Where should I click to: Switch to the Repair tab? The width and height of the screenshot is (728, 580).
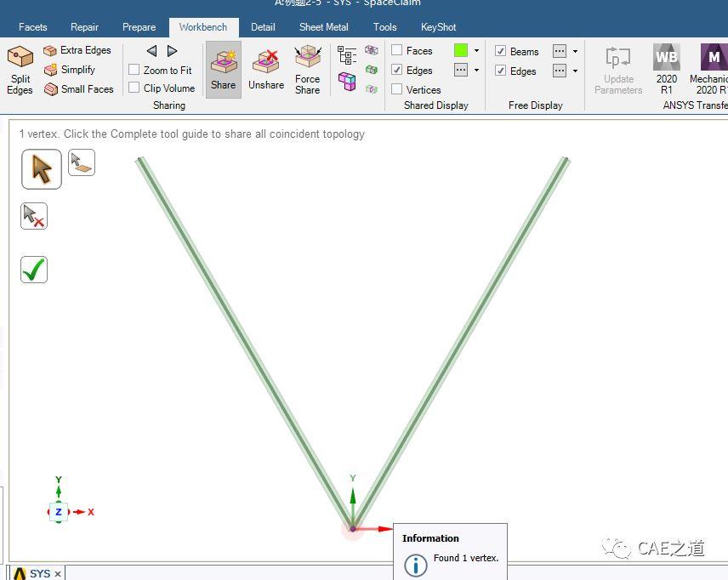click(84, 27)
